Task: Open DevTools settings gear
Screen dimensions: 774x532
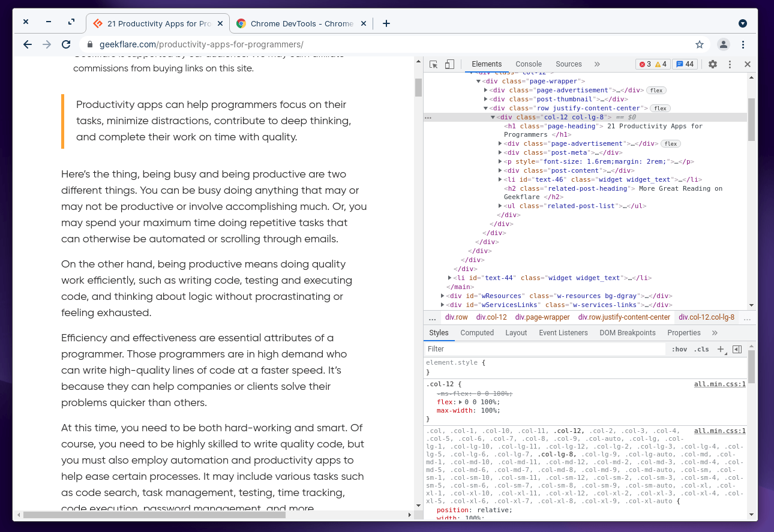Action: [713, 64]
